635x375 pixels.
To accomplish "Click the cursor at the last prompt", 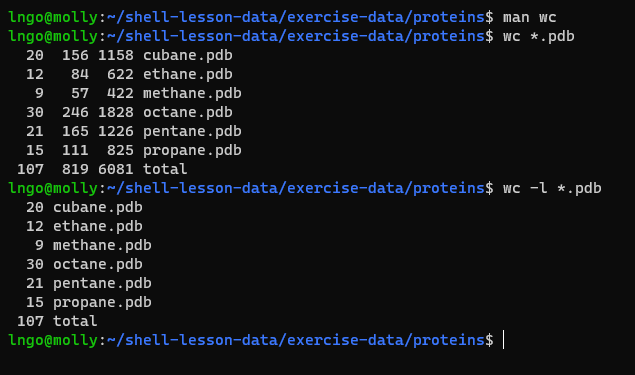I will tap(504, 340).
